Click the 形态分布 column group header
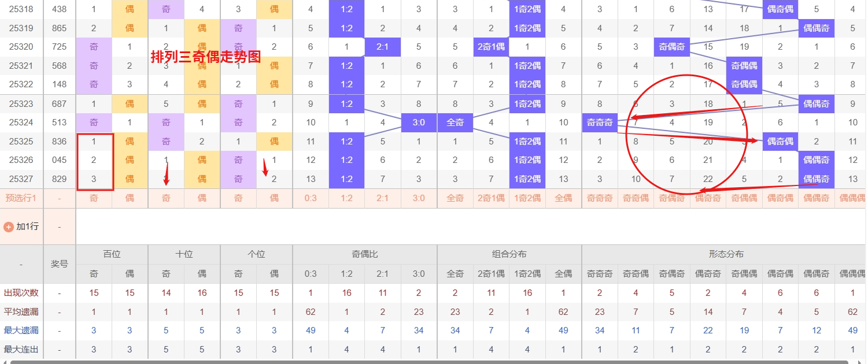Viewport: 868px width, 364px height. click(726, 254)
